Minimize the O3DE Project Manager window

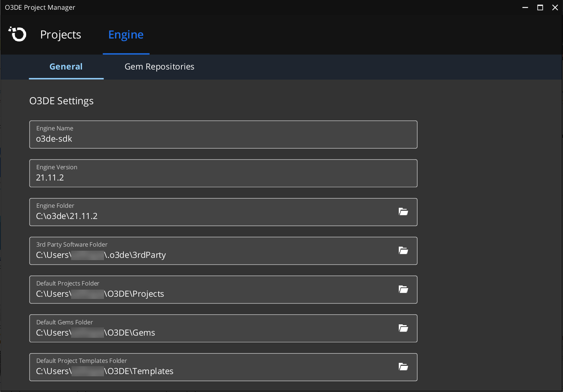pos(525,7)
